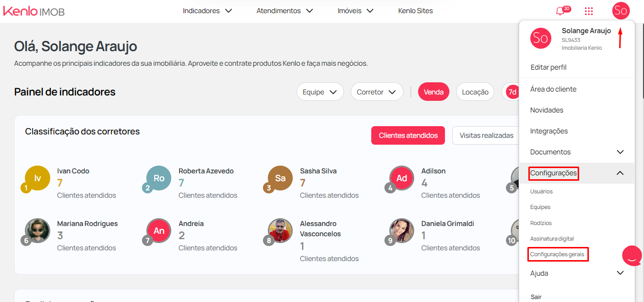The height and width of the screenshot is (302, 644).
Task: Open Assinatura digital settings
Action: tap(552, 239)
